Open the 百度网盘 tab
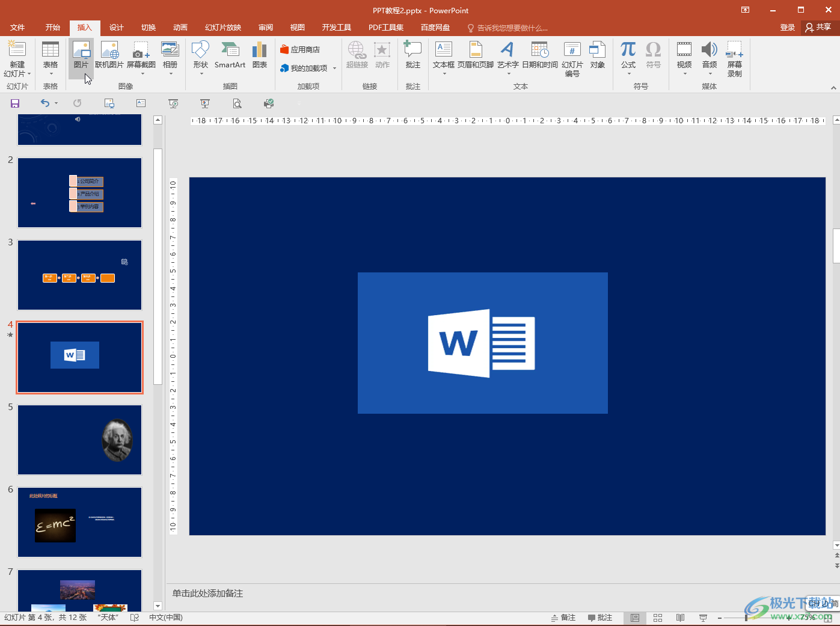The image size is (840, 626). [x=435, y=28]
